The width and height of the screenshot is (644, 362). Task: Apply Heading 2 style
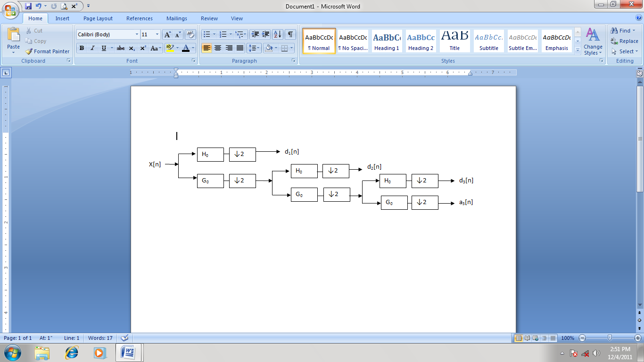421,41
